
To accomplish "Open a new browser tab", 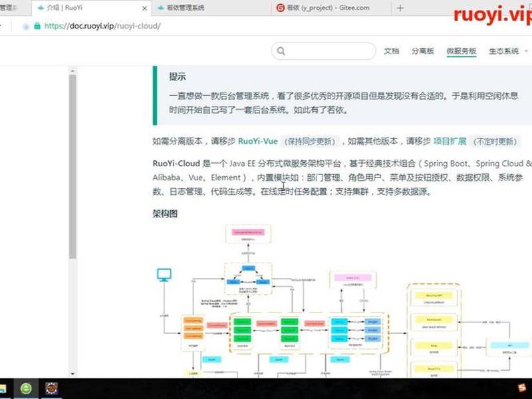I will click(400, 8).
